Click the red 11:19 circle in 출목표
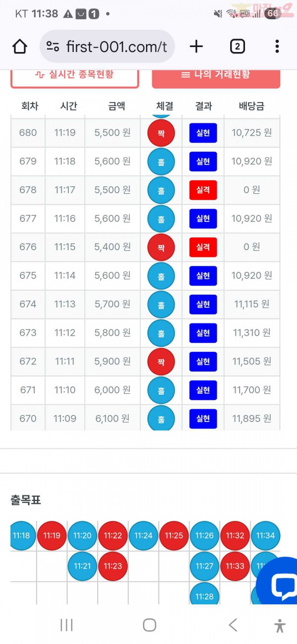Screen dimensions: 297x644 [x=52, y=536]
